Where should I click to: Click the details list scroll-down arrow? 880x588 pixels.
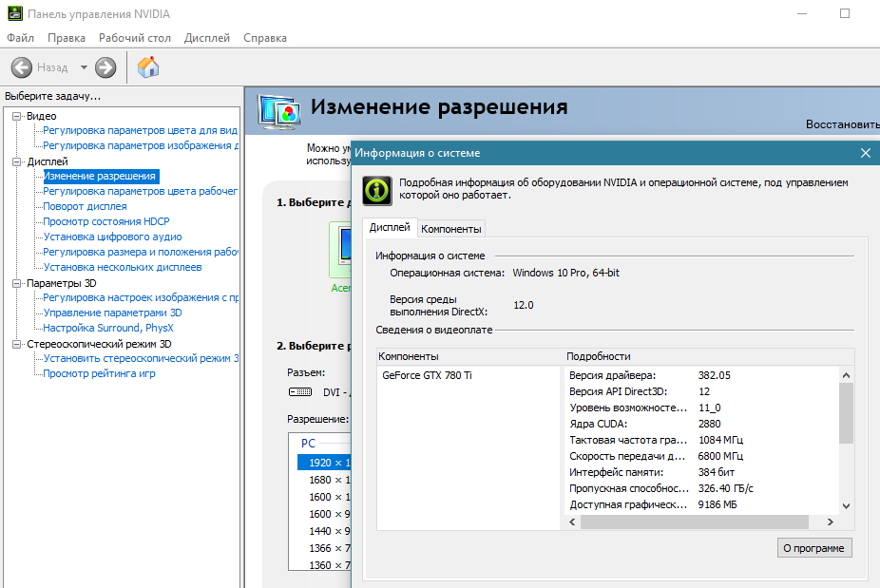tap(846, 505)
